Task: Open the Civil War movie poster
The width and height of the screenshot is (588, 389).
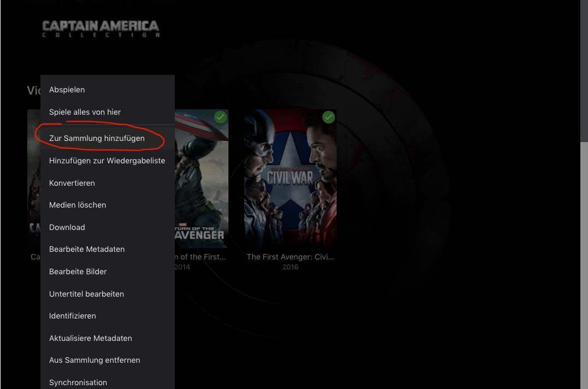Action: click(290, 179)
